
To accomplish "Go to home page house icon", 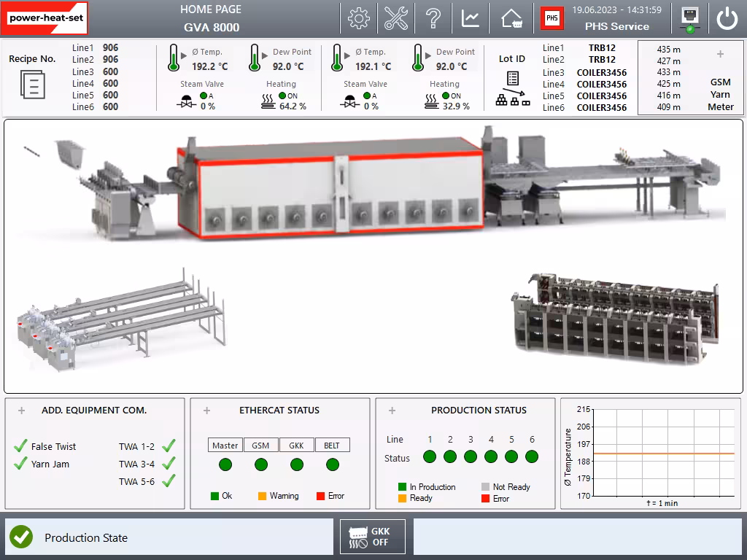I will pos(511,19).
